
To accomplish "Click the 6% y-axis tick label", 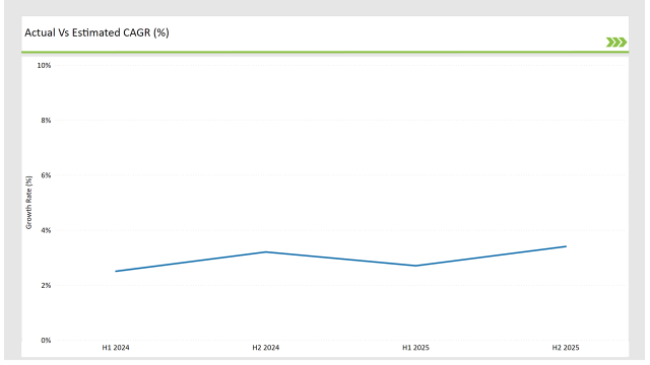I will 46,175.
